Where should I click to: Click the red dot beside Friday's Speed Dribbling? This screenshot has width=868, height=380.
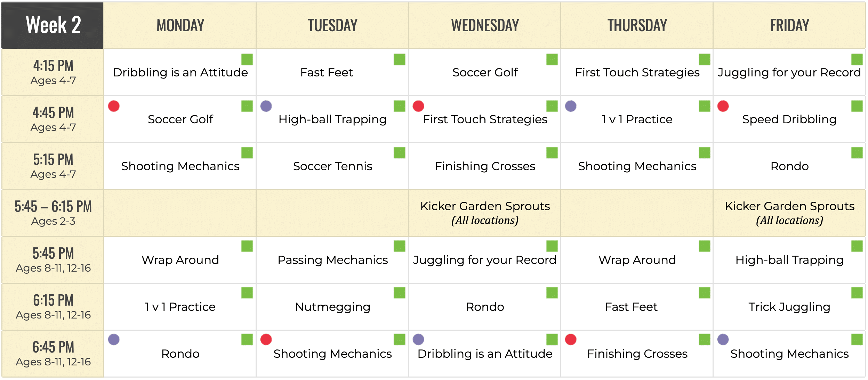pyautogui.click(x=723, y=106)
